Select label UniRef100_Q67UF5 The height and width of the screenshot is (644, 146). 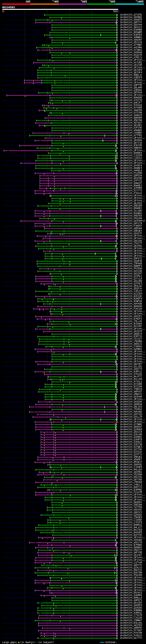tap(131, 70)
